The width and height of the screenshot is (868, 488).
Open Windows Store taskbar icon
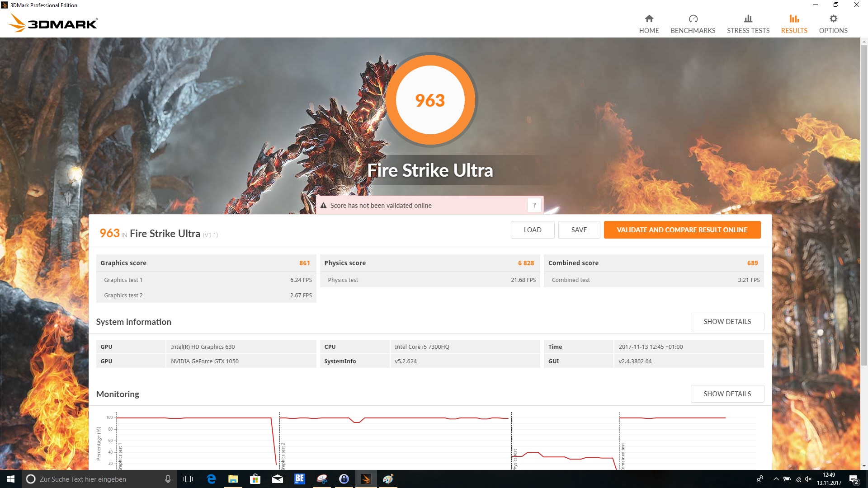(255, 479)
